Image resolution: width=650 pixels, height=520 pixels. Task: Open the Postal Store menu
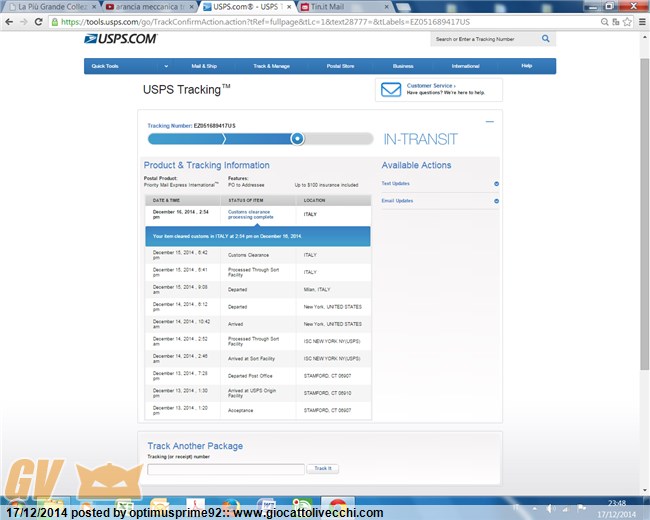pos(340,66)
